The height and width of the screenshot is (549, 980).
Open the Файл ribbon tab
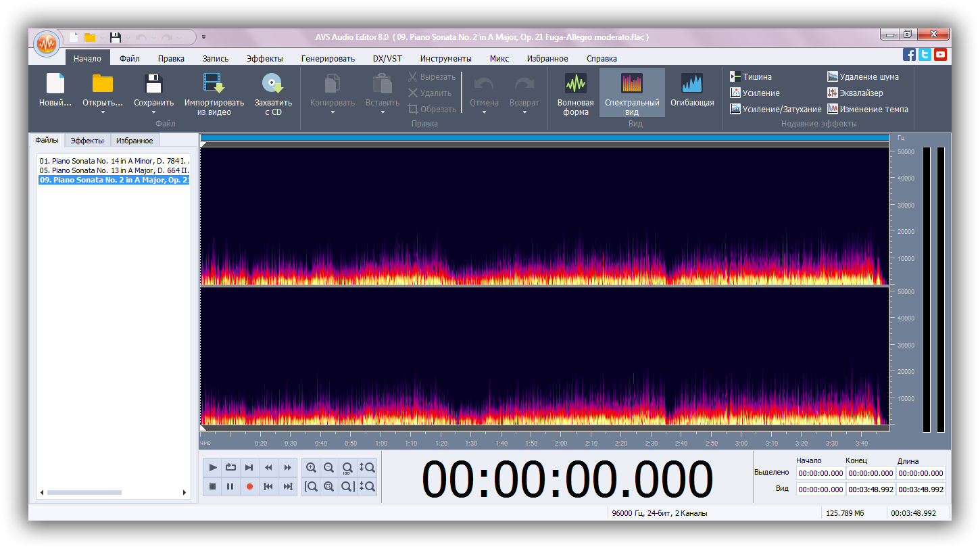pos(130,58)
